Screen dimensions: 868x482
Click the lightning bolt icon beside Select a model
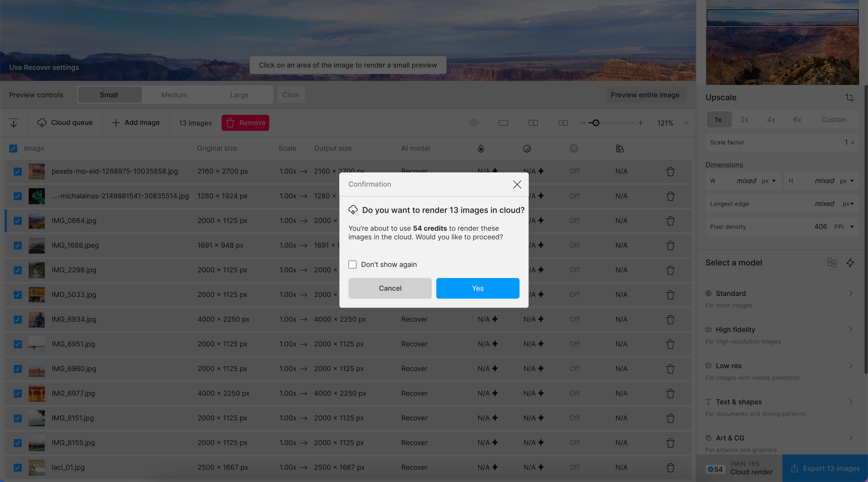pos(850,263)
